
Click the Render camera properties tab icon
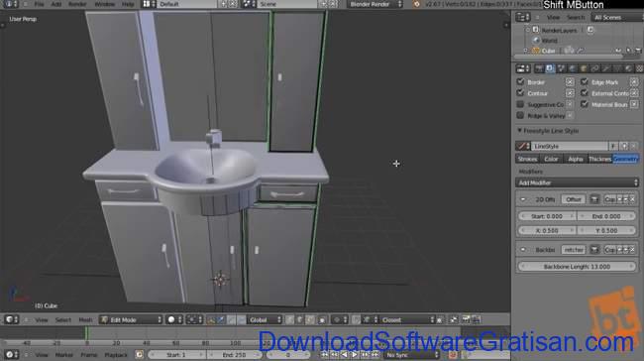pyautogui.click(x=539, y=68)
